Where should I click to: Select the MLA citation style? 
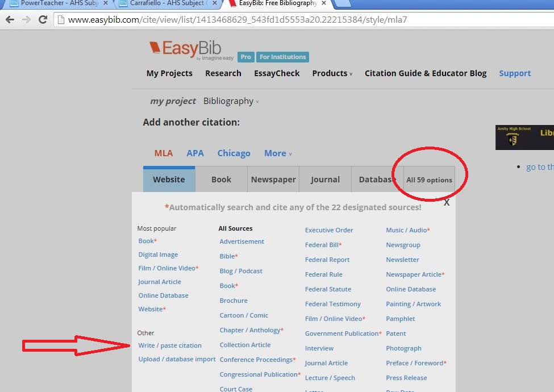pyautogui.click(x=164, y=153)
